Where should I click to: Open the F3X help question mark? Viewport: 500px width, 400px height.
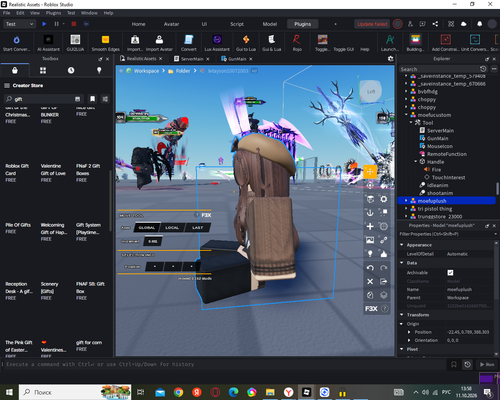384,309
